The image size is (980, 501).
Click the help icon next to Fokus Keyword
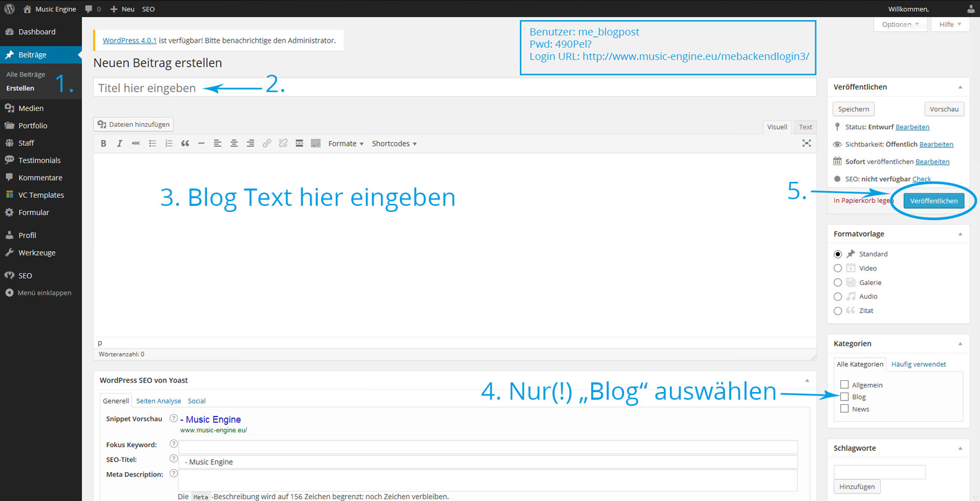pyautogui.click(x=173, y=444)
